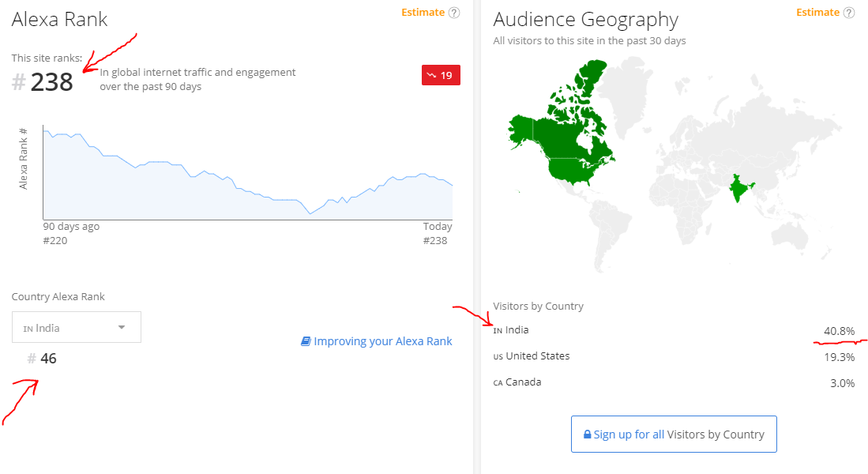This screenshot has width=868, height=474.
Task: Click the Audience Geography heading
Action: tap(586, 20)
